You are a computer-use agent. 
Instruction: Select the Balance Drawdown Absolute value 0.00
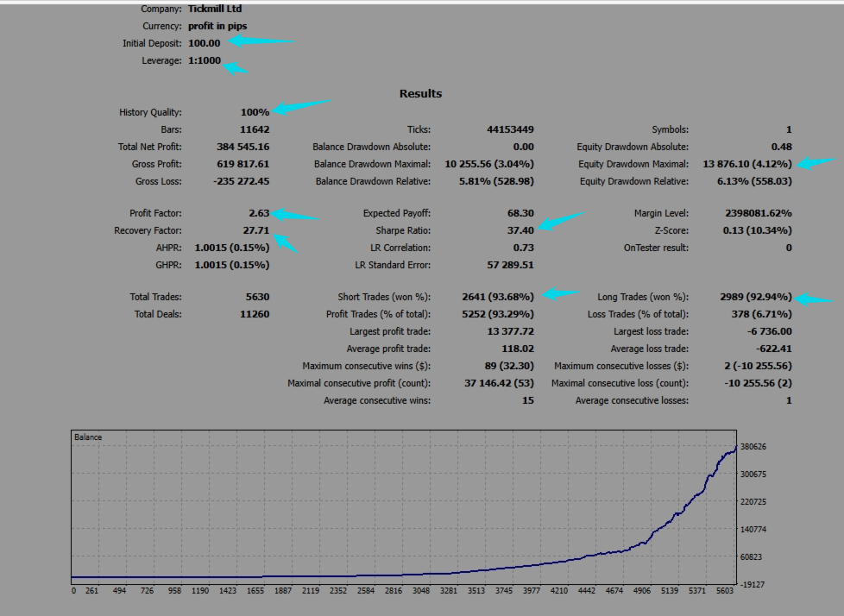pyautogui.click(x=523, y=147)
